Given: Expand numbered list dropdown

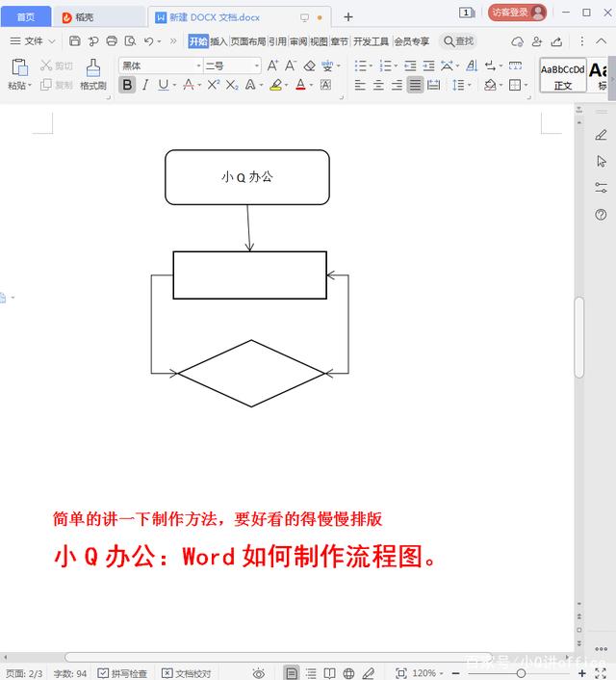Looking at the screenshot, I should [396, 65].
